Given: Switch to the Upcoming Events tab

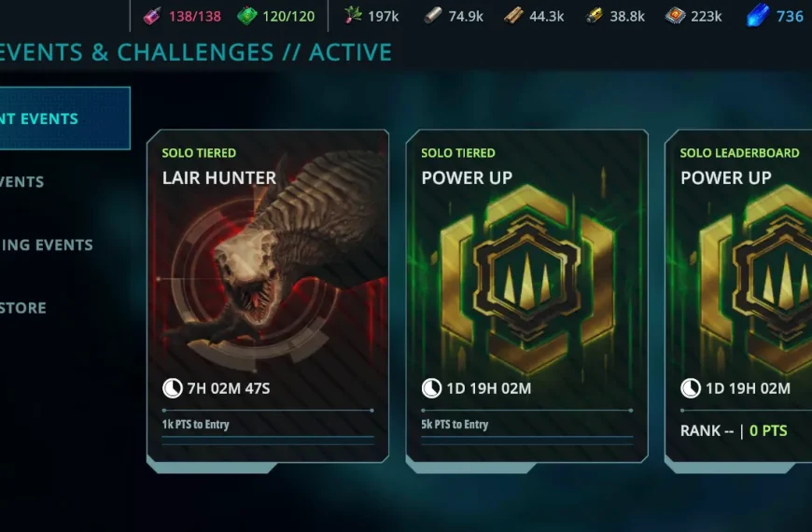Looking at the screenshot, I should 47,245.
